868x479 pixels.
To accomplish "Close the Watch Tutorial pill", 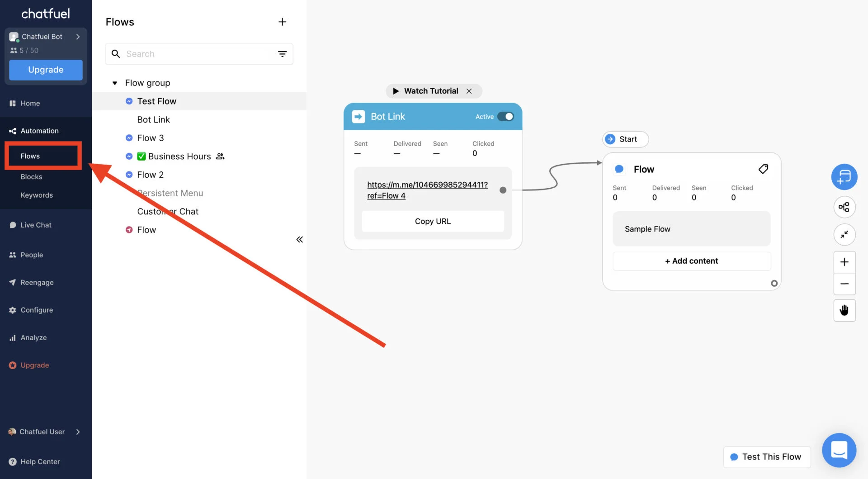I will click(x=469, y=91).
